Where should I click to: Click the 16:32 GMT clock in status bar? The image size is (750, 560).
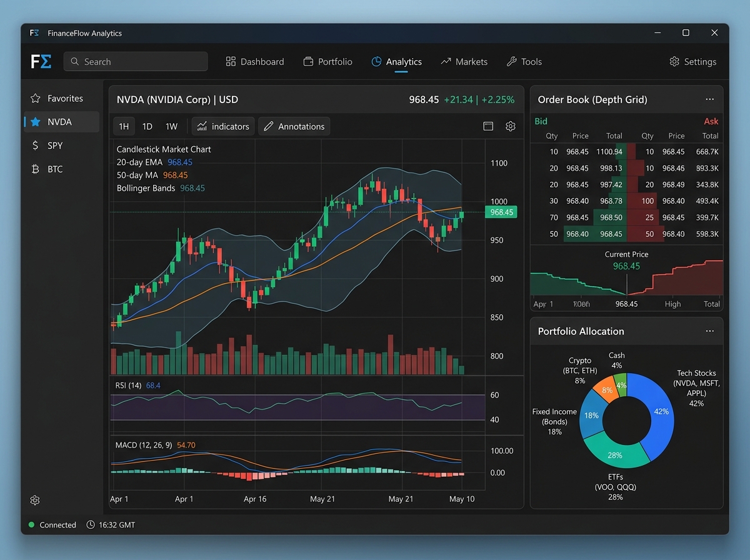(x=111, y=525)
